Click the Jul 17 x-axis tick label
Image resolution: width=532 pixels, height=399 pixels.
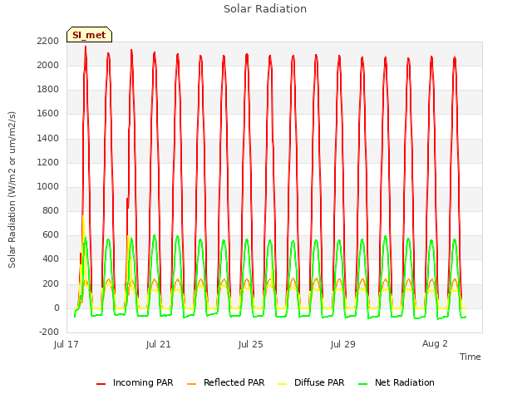pos(66,344)
